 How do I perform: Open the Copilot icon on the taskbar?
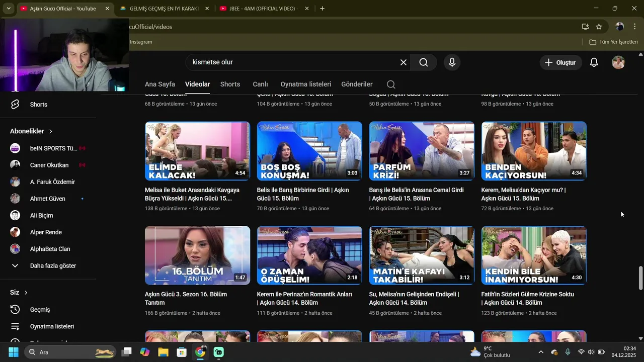coord(145,352)
